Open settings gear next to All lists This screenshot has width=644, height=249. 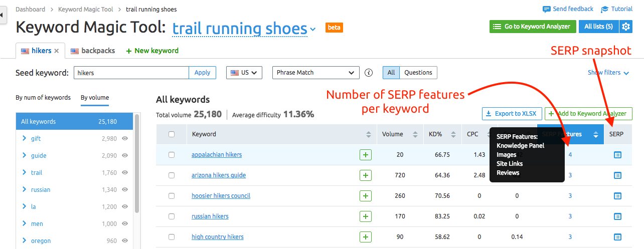coord(626,27)
